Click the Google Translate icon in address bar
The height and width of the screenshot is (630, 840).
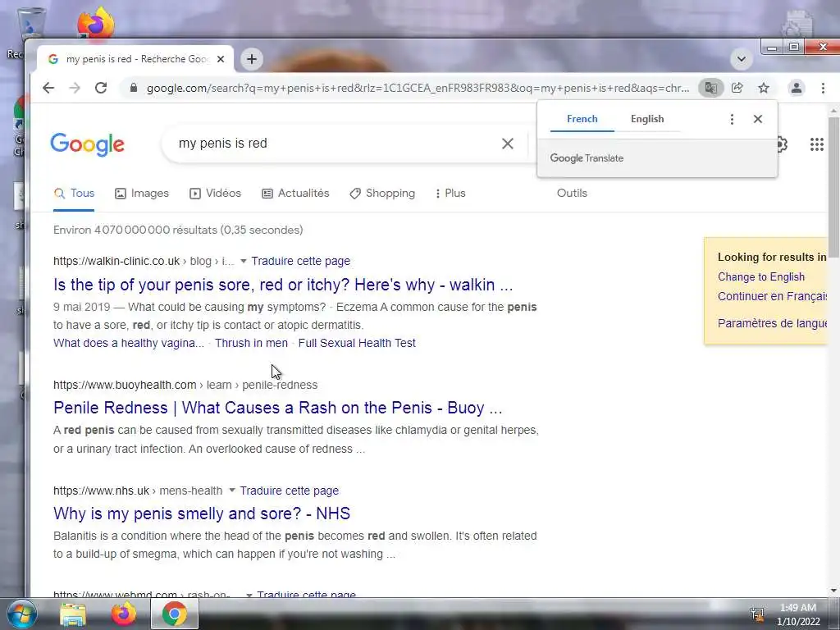711,88
